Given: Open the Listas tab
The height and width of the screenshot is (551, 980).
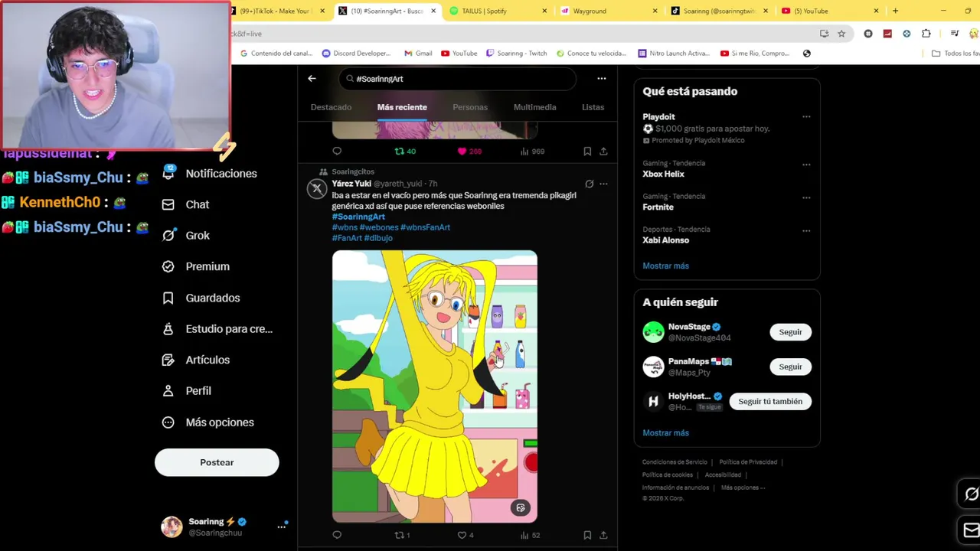Looking at the screenshot, I should point(593,107).
